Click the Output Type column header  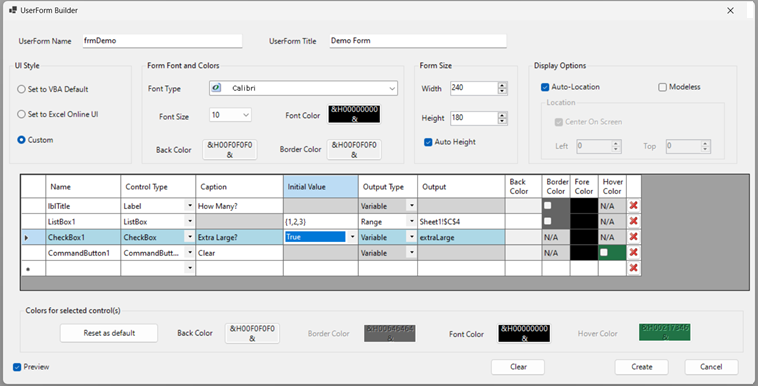click(x=388, y=187)
